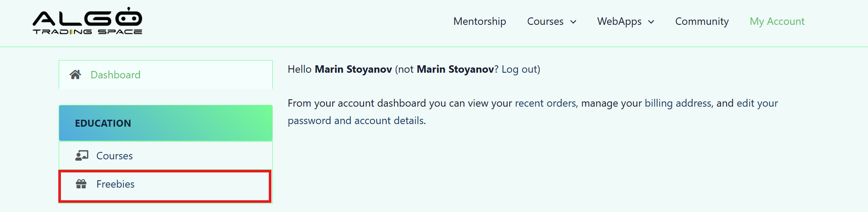Select the Courses label in Education sidebar

tap(114, 156)
